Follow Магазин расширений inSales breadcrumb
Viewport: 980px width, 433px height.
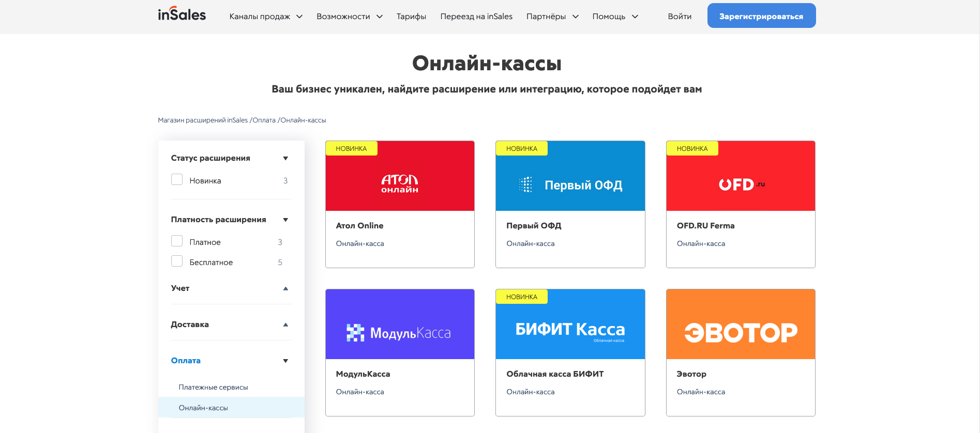click(x=203, y=120)
